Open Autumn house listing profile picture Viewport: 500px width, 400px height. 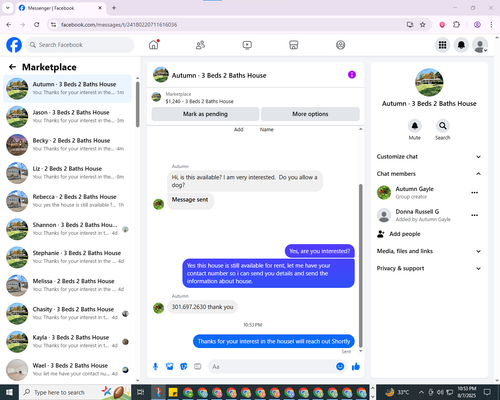pyautogui.click(x=429, y=82)
